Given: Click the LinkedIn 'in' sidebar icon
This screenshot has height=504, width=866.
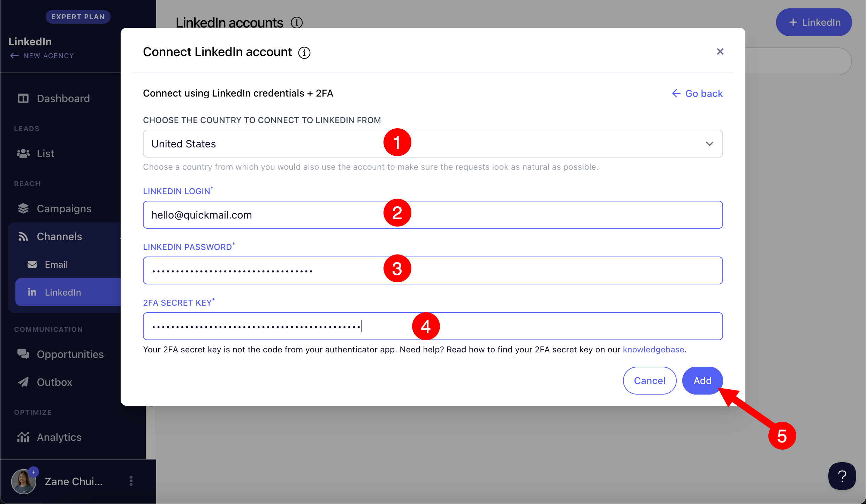Looking at the screenshot, I should click(x=32, y=292).
